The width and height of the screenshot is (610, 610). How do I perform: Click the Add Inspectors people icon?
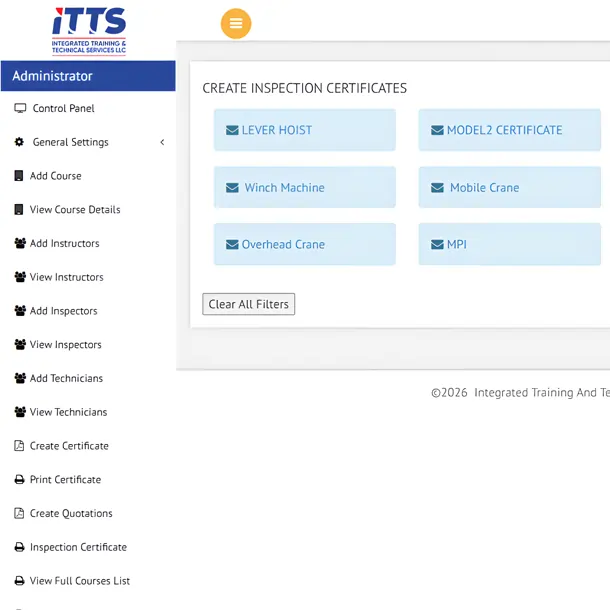click(20, 311)
